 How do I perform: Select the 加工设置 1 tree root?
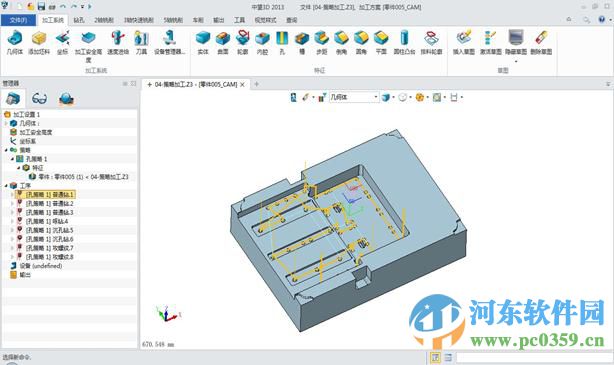coord(26,114)
